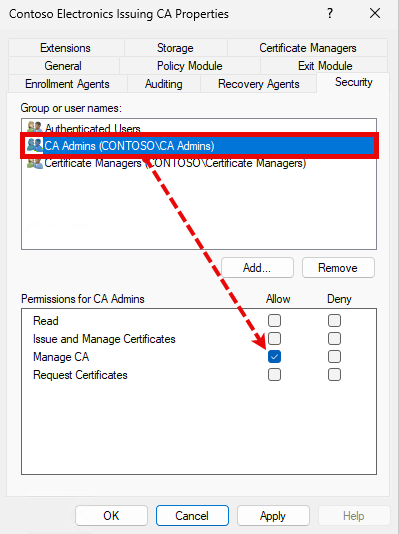
Task: Allow Request Certificates permission
Action: (274, 375)
